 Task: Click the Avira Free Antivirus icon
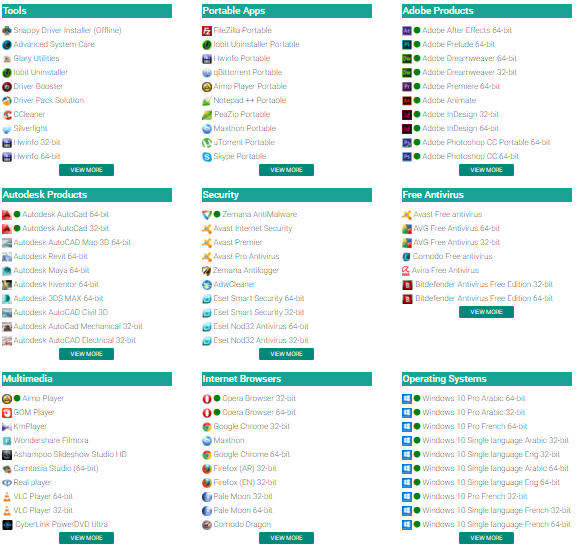tap(405, 270)
